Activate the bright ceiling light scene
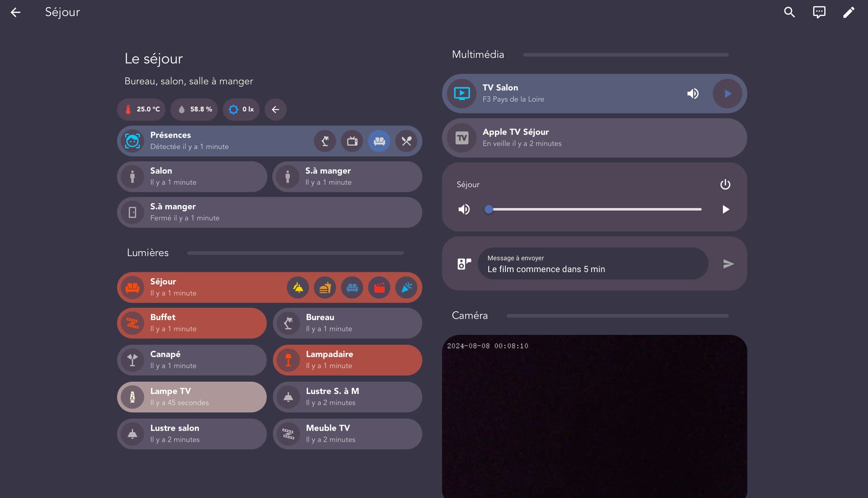The height and width of the screenshot is (498, 868). pyautogui.click(x=298, y=287)
